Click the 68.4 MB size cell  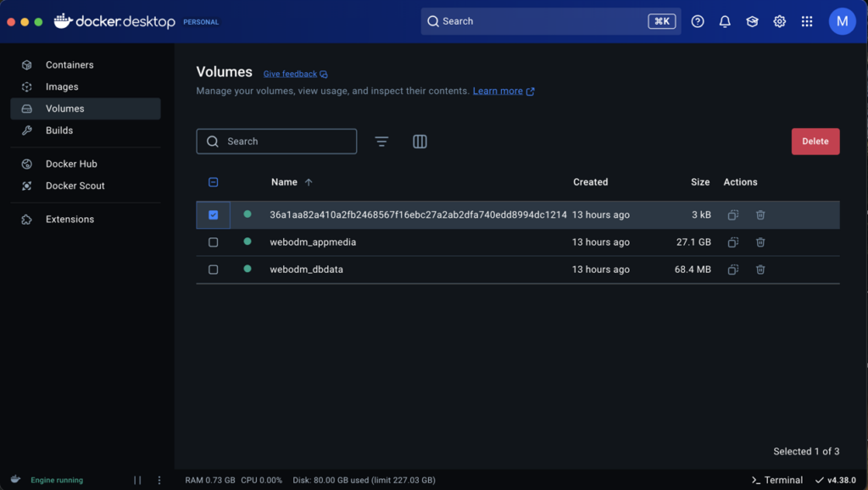point(693,270)
